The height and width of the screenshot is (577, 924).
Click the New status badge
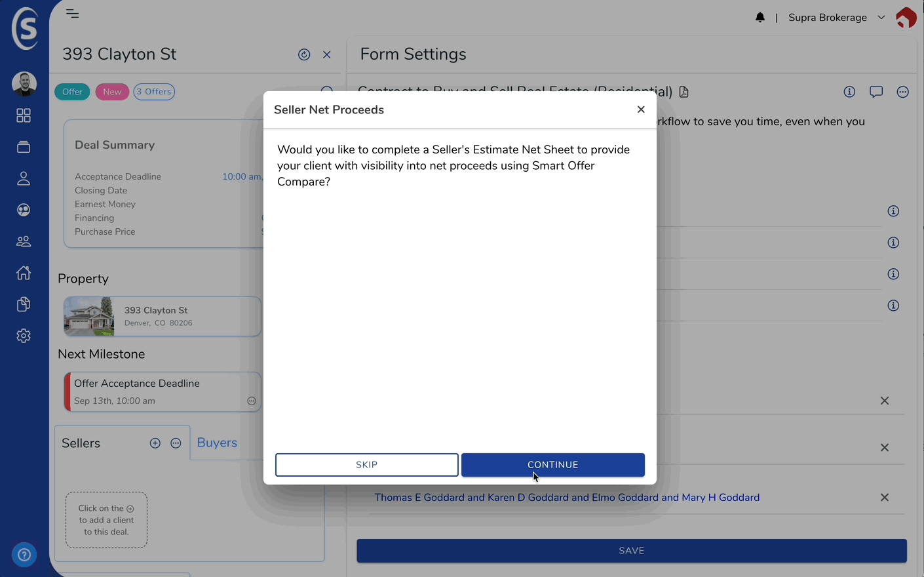(x=112, y=92)
